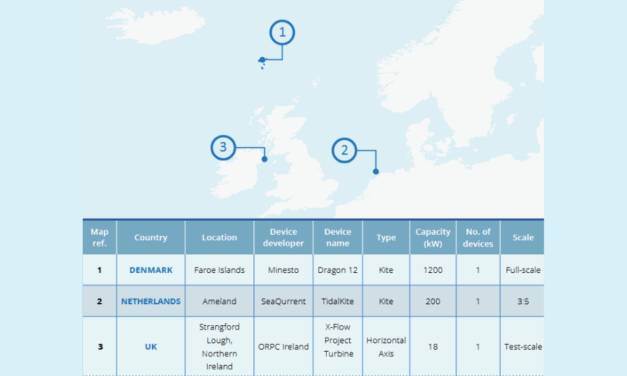Select the Faroe Islands location cell
Screen dimensions: 627x376
(219, 270)
